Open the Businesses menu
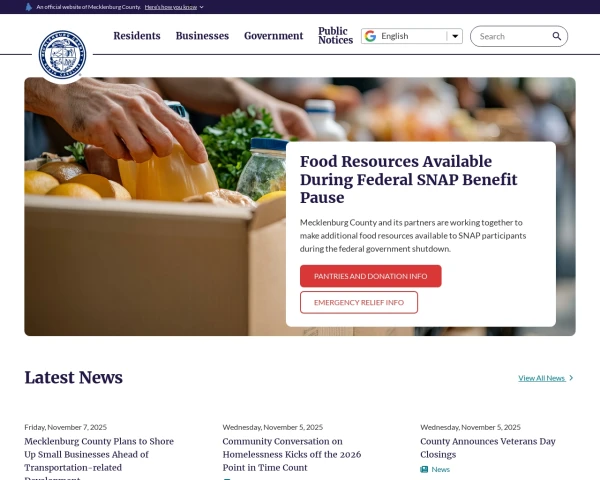600x480 pixels. tap(202, 36)
